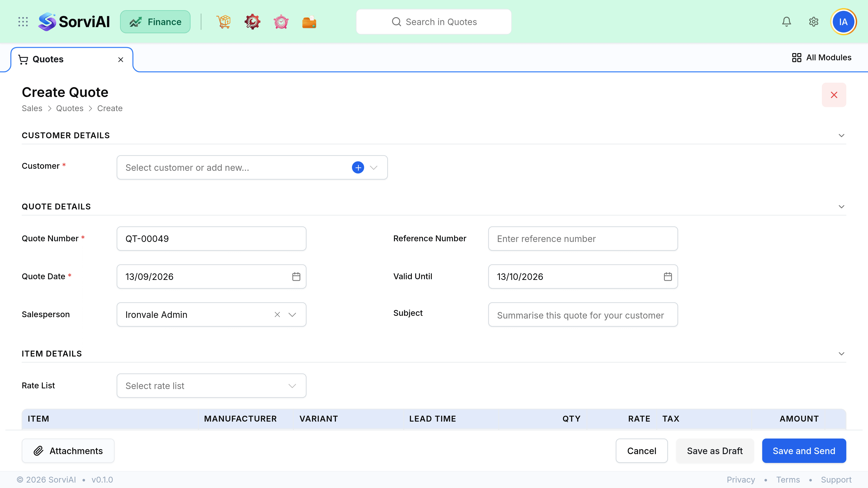The image size is (868, 488).
Task: Collapse the Customer Details section
Action: pos(841,135)
